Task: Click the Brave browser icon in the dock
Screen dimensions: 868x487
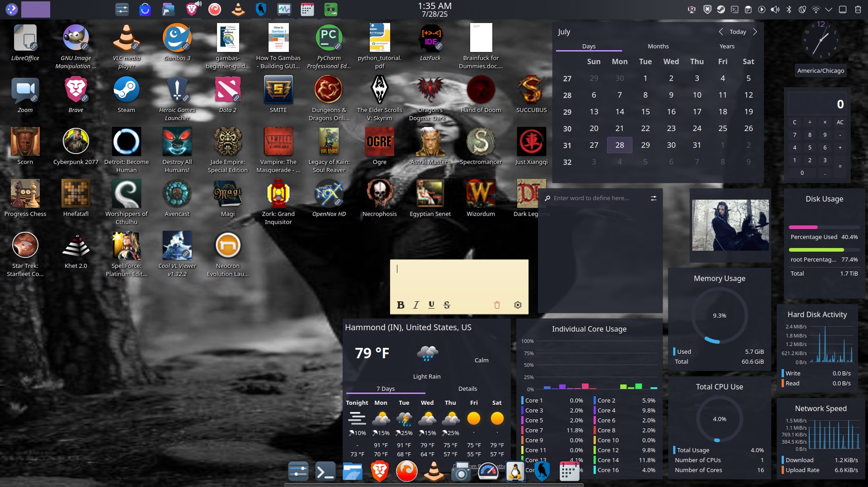Action: click(x=379, y=472)
